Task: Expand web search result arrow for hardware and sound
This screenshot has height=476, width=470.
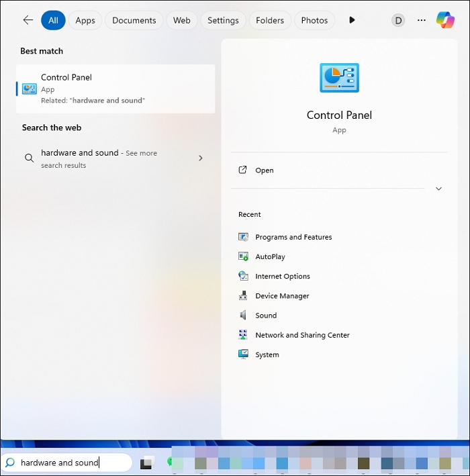Action: pos(200,158)
